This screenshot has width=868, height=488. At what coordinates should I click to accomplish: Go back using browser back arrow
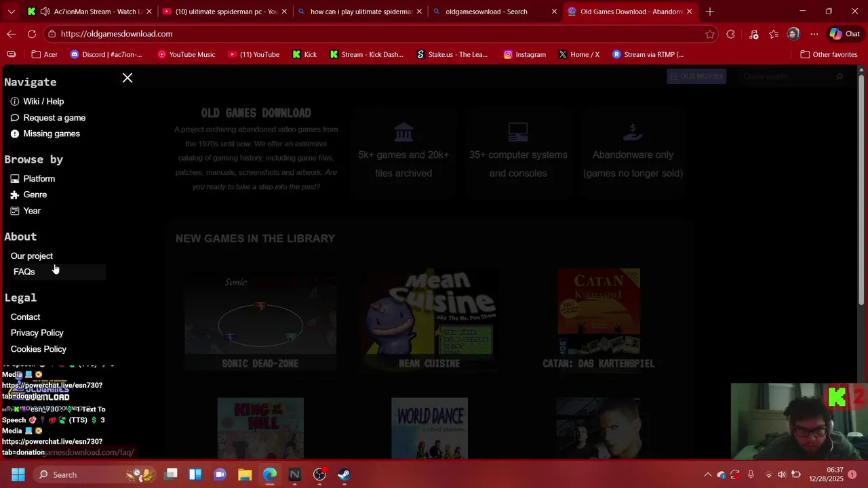12,34
